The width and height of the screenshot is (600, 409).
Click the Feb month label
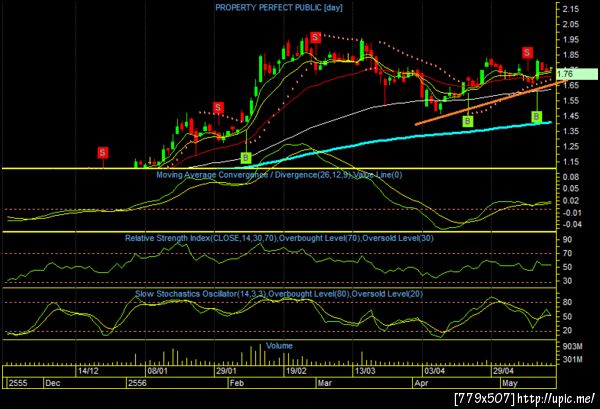pyautogui.click(x=236, y=383)
